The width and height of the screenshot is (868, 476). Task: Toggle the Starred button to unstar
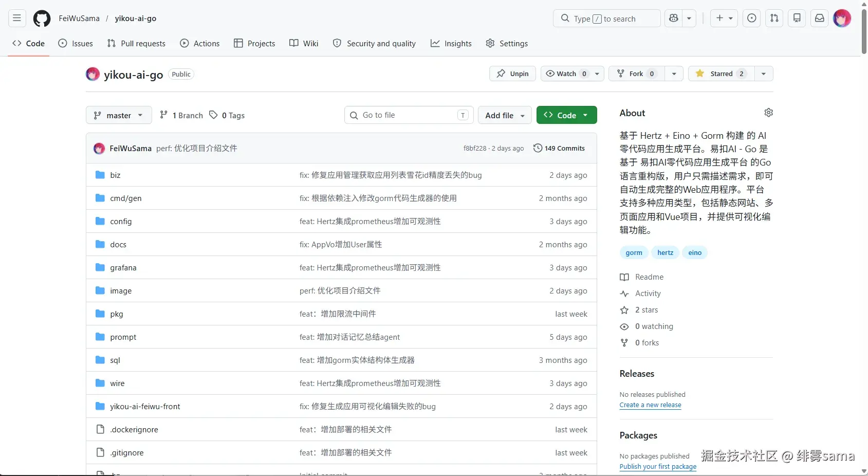(722, 74)
